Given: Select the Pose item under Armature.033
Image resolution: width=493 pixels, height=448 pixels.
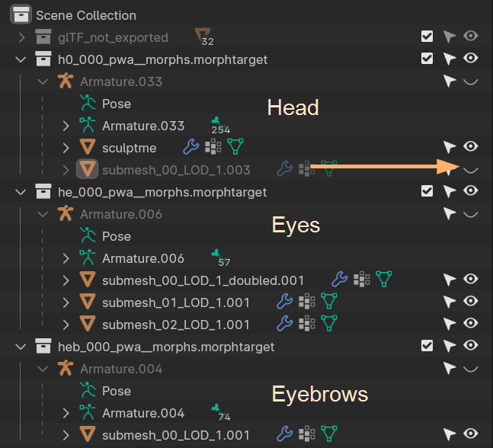Looking at the screenshot, I should (x=116, y=104).
